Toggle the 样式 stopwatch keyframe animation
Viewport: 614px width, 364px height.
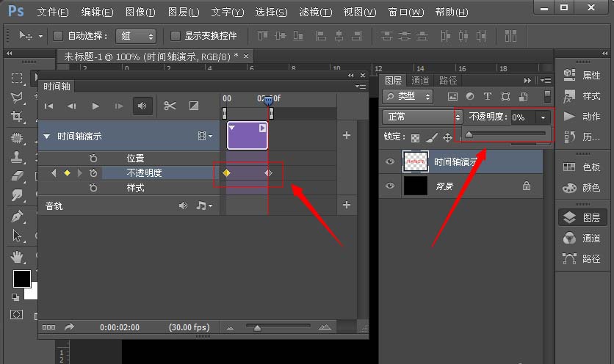coord(93,188)
